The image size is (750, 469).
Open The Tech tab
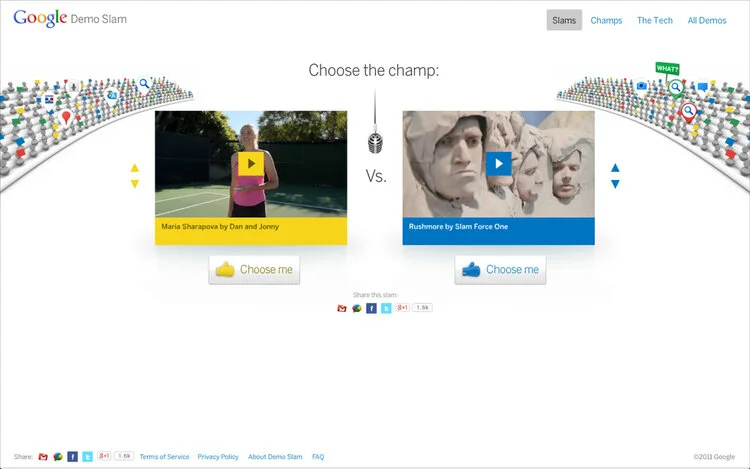coord(654,21)
